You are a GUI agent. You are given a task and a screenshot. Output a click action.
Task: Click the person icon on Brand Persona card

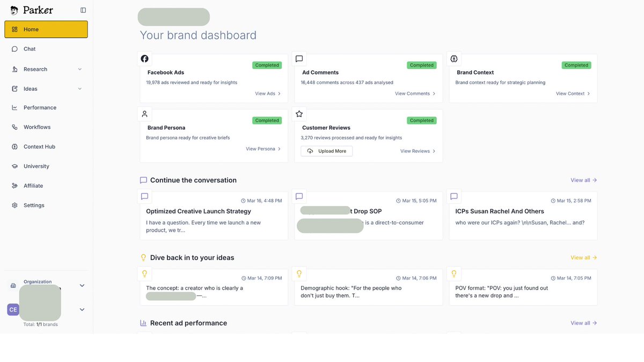tap(144, 114)
